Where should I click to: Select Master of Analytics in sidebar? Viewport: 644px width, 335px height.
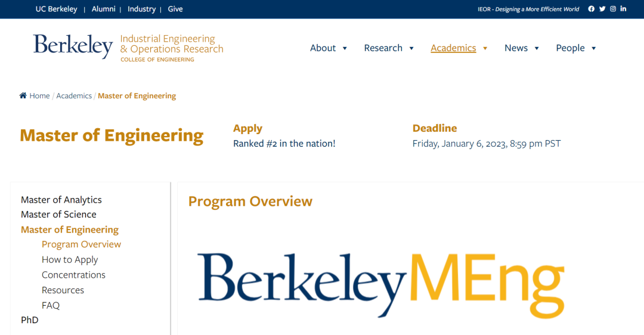point(61,200)
